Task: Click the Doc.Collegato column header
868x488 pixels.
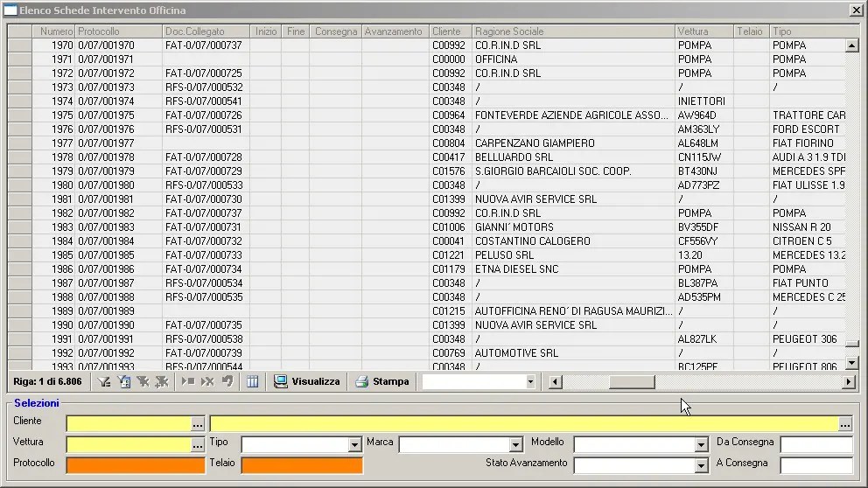Action: (x=206, y=31)
